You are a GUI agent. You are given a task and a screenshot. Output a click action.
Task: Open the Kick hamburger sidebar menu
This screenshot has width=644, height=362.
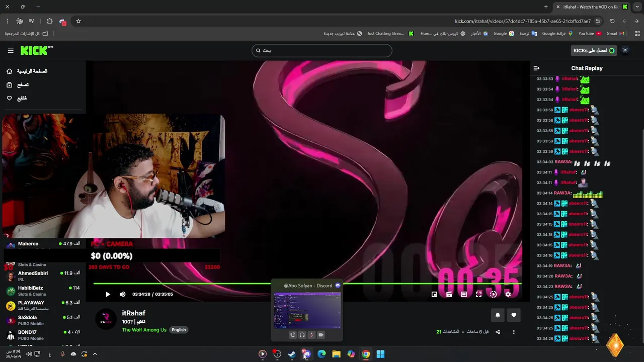tap(11, 50)
